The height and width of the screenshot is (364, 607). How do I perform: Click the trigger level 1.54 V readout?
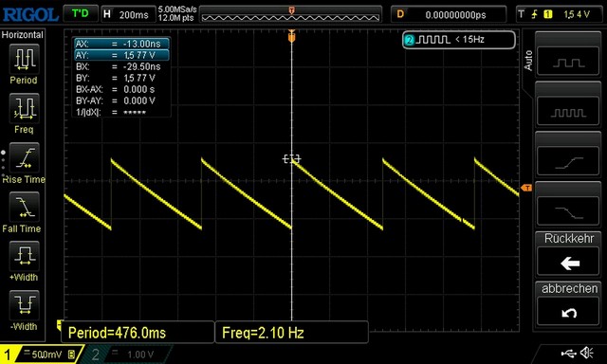[x=577, y=15]
